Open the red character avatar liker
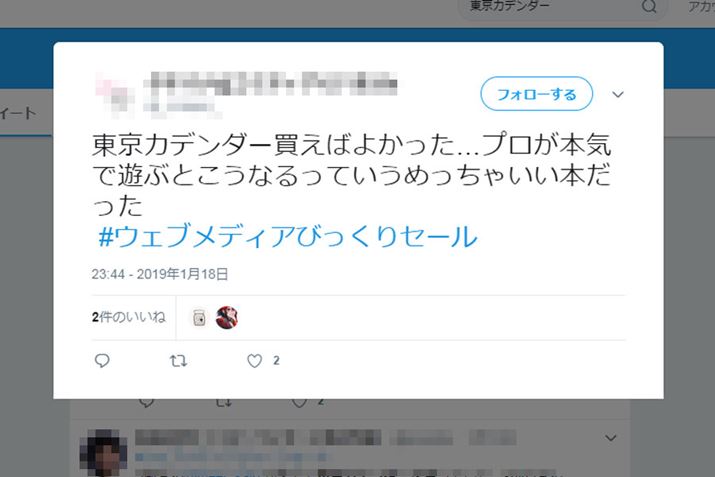This screenshot has width=715, height=477. [x=227, y=318]
